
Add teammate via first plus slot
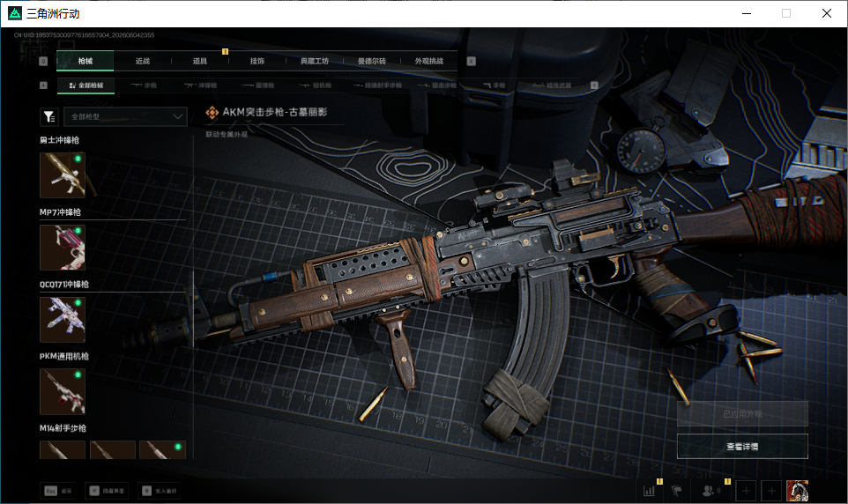(746, 491)
